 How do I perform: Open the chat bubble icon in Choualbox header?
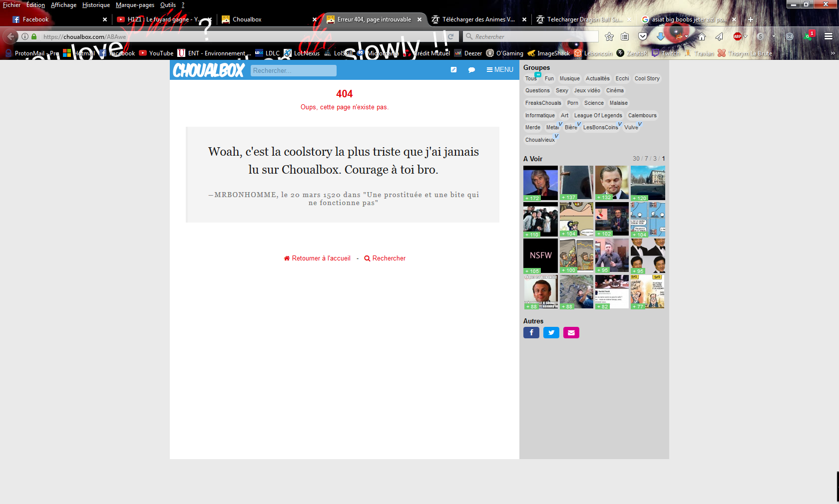[x=471, y=70]
